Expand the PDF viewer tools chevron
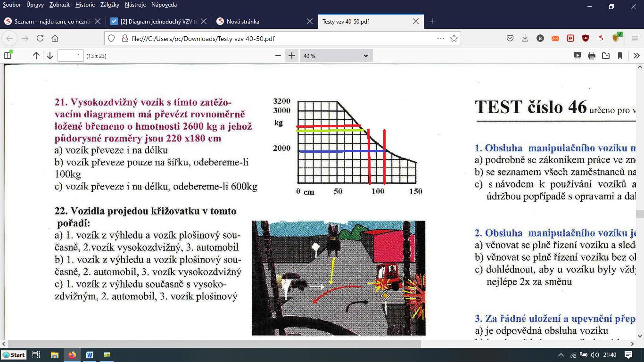This screenshot has width=644, height=362. click(636, 56)
